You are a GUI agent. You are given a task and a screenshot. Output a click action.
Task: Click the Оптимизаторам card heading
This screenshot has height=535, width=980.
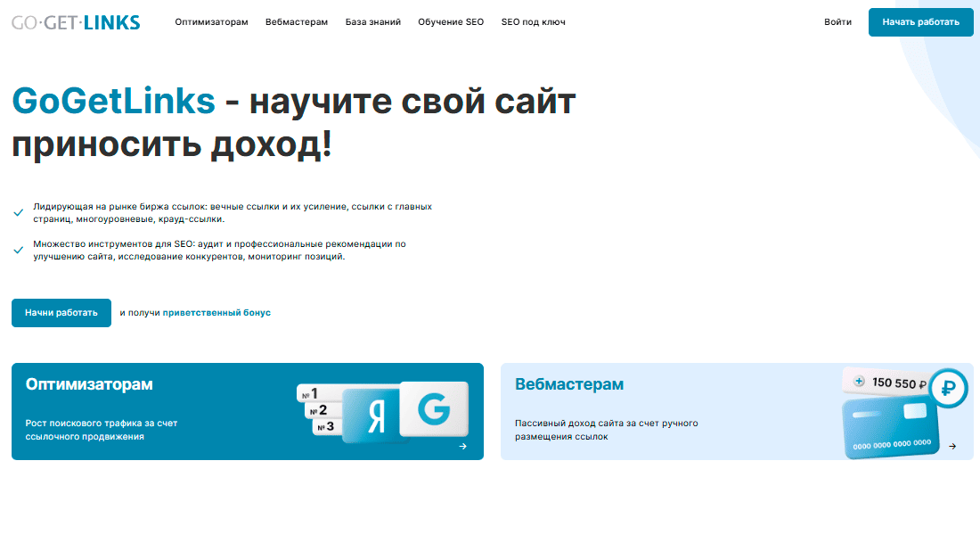click(x=89, y=384)
